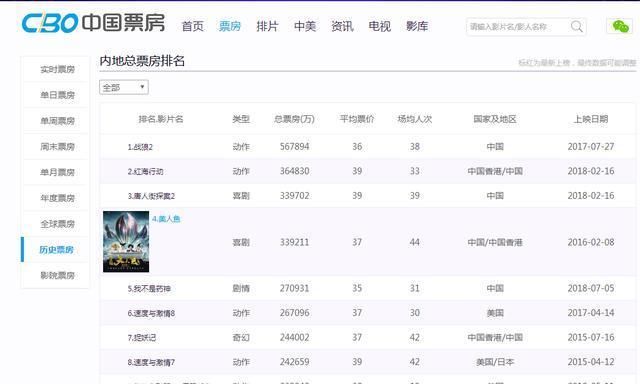Click the 2016-02-08 release date

coord(591,242)
